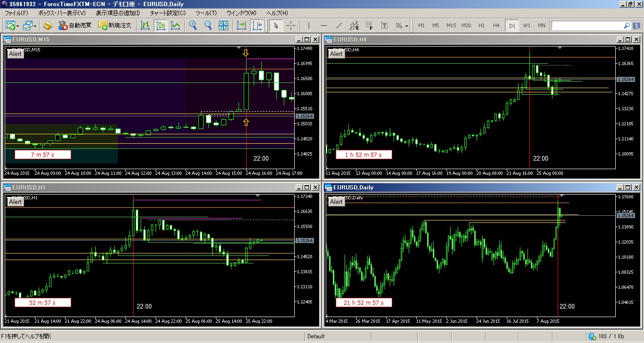Open the ツール(T) menu
644x343 pixels.
pos(206,13)
